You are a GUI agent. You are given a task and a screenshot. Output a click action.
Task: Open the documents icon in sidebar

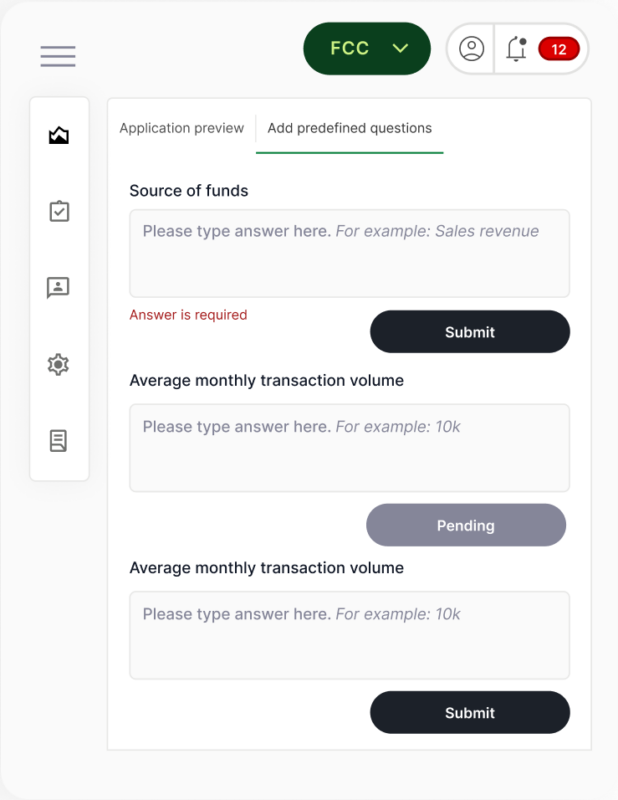click(x=59, y=441)
